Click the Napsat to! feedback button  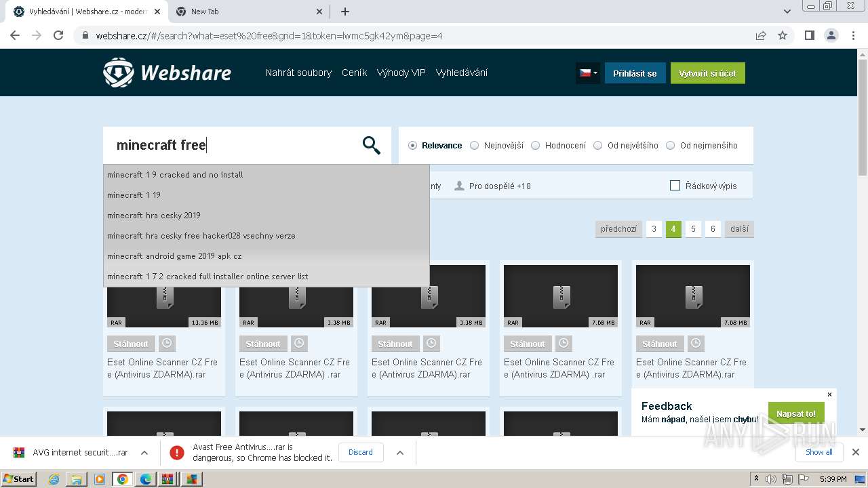pos(796,413)
